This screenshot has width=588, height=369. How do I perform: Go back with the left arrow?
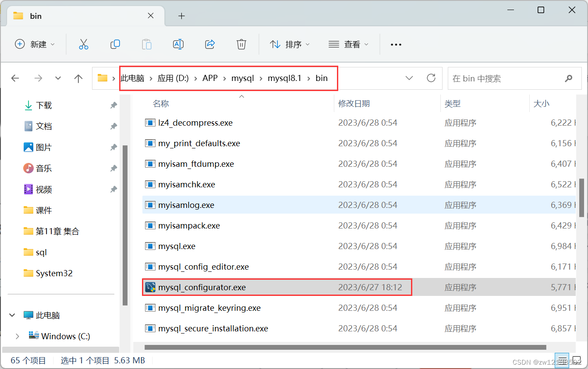pos(15,78)
